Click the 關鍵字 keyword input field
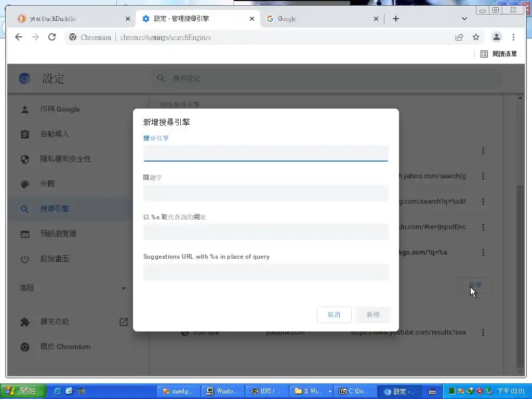The image size is (532, 399). [265, 193]
